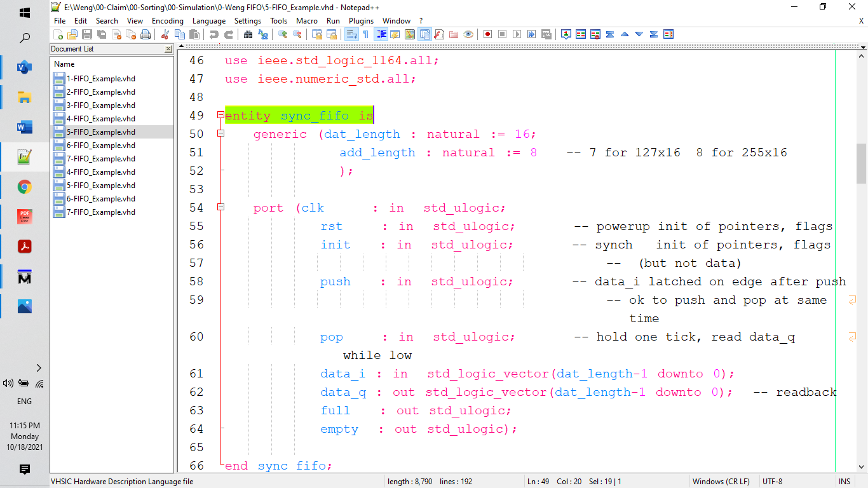This screenshot has height=488, width=868.
Task: Go to previous difference up-arrow icon
Action: click(x=624, y=34)
